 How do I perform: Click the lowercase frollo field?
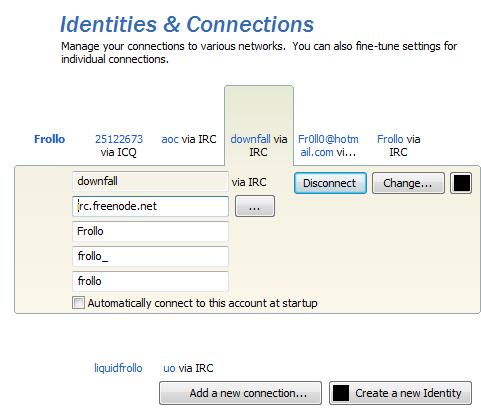click(x=150, y=281)
